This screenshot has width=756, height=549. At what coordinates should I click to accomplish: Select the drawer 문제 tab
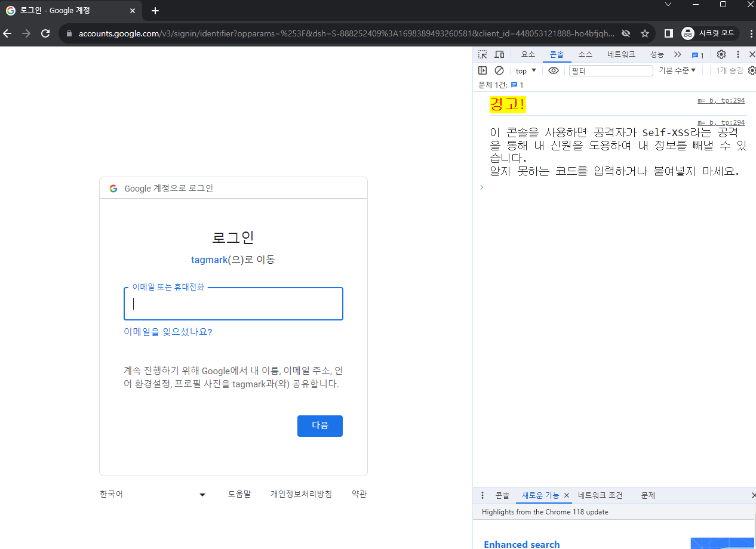tap(648, 495)
